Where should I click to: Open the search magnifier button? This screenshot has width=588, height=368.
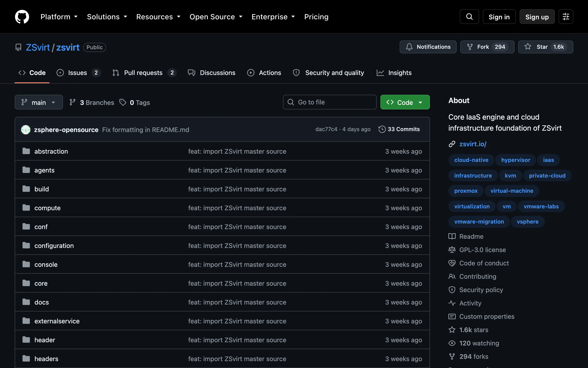pos(469,17)
